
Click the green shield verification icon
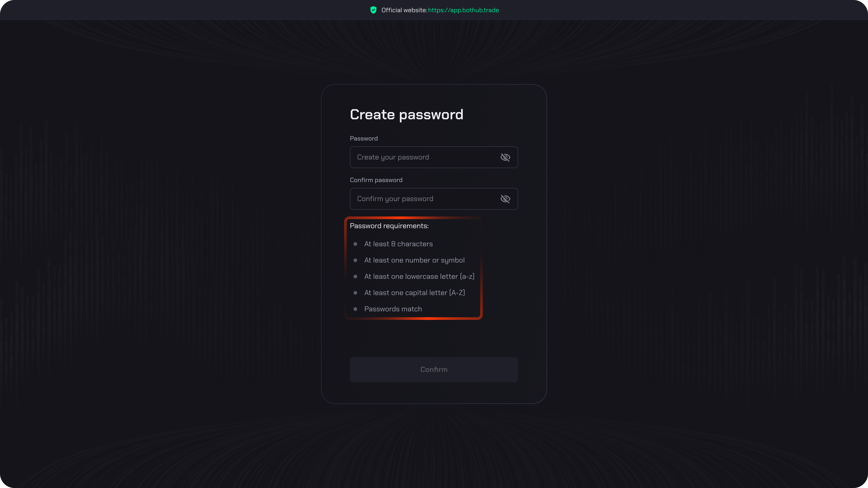click(x=373, y=10)
